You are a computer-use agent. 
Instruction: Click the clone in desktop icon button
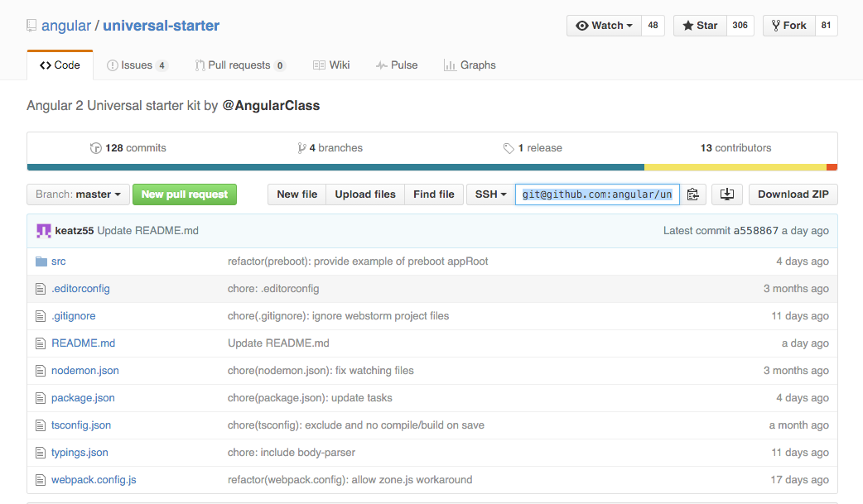pos(727,194)
